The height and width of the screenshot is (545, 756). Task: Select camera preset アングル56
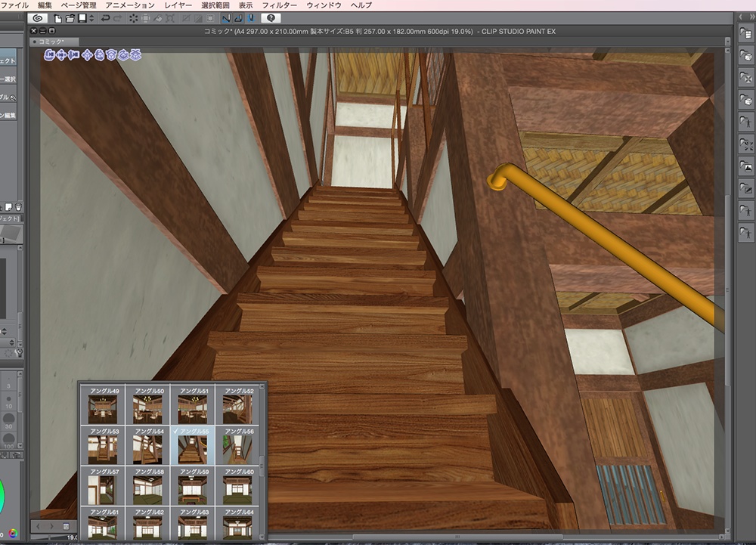pos(237,445)
